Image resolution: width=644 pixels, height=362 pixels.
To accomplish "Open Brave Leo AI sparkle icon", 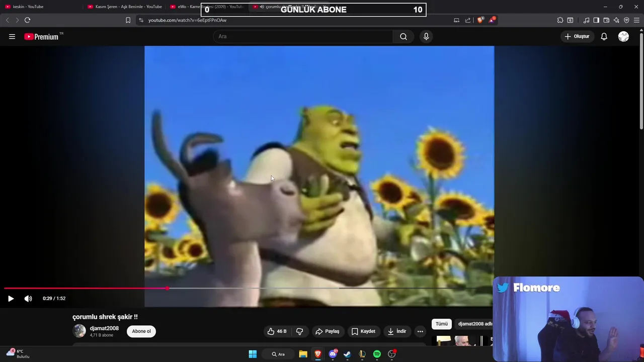I will (616, 20).
